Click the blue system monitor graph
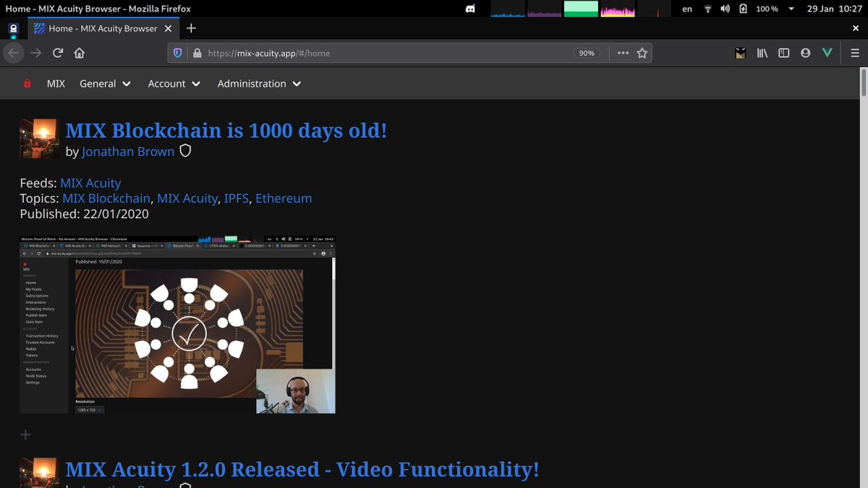Screen dimensions: 868x488 (508, 9)
